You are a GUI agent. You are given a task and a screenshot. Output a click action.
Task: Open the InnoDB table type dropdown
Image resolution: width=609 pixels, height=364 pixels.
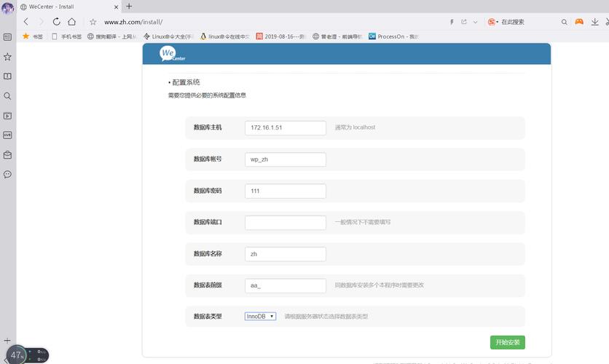pos(260,316)
